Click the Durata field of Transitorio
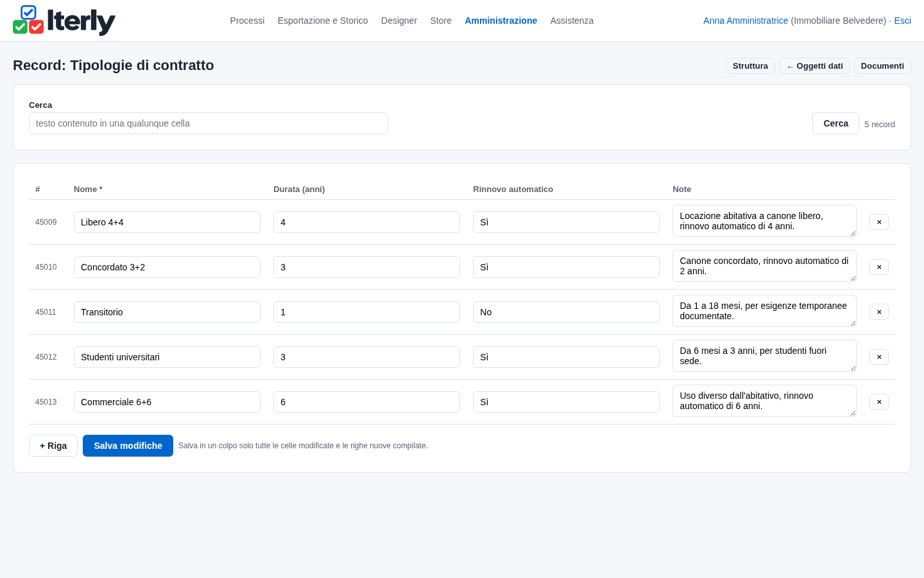The image size is (924, 578). (x=366, y=312)
